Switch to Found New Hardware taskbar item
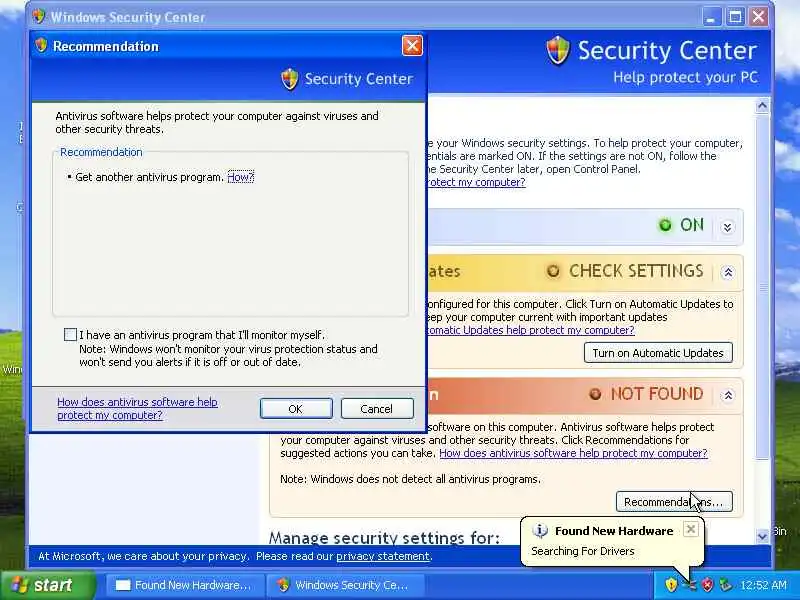This screenshot has height=600, width=800. point(185,585)
